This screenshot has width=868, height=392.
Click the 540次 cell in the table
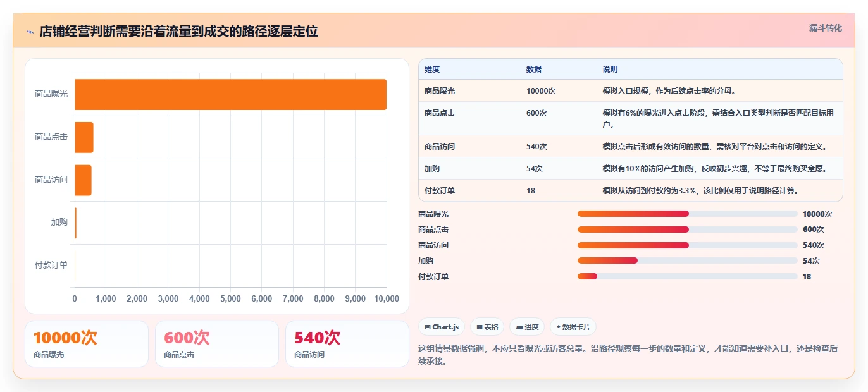pos(536,146)
